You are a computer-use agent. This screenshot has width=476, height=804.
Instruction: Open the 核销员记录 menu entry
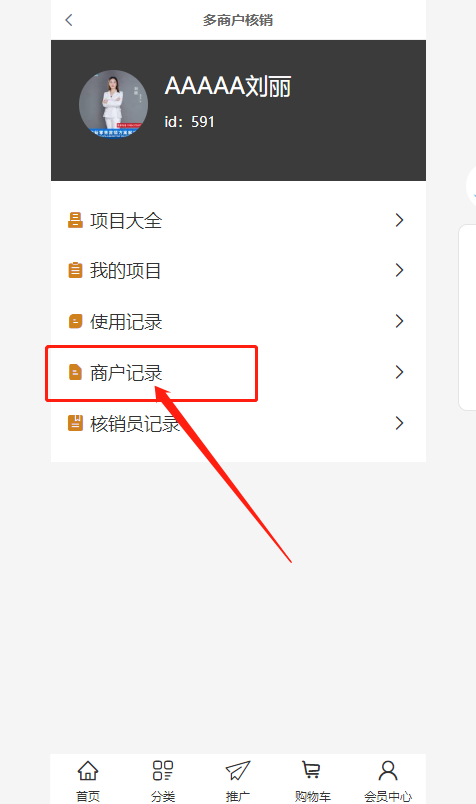pos(239,424)
